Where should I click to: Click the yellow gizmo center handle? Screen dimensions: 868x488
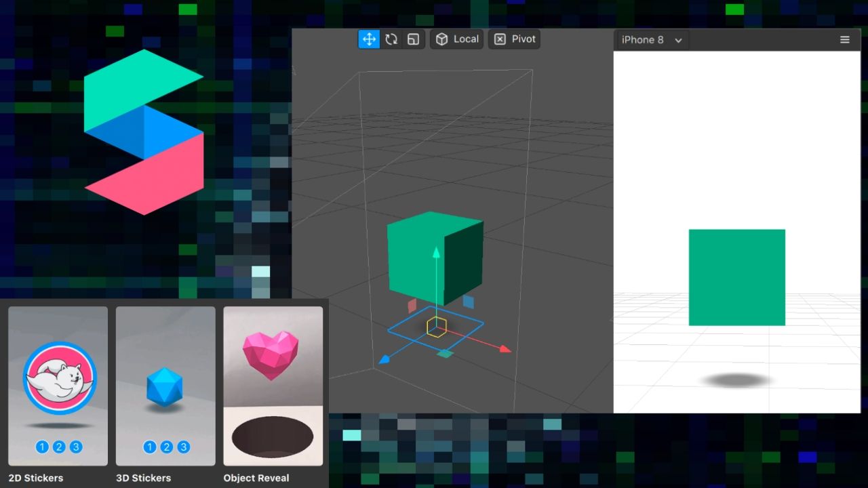pos(437,327)
